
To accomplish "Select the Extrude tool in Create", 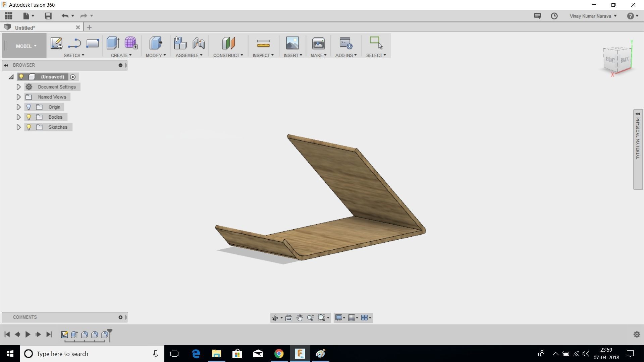I will [x=113, y=43].
